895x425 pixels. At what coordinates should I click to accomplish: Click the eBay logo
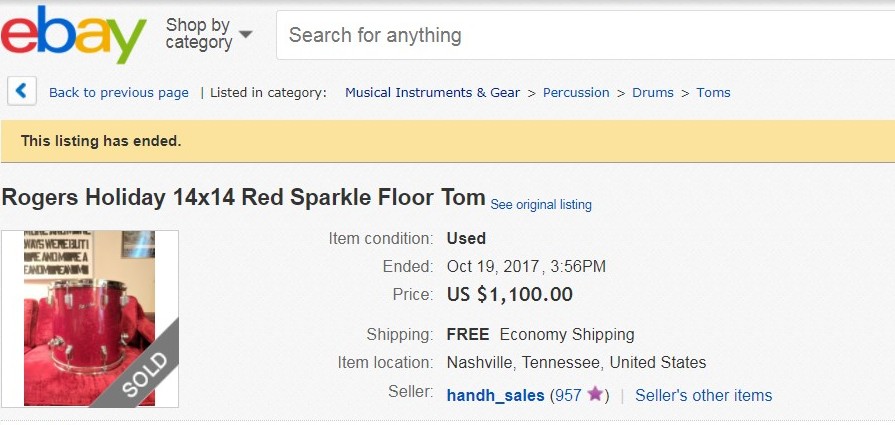[74, 35]
